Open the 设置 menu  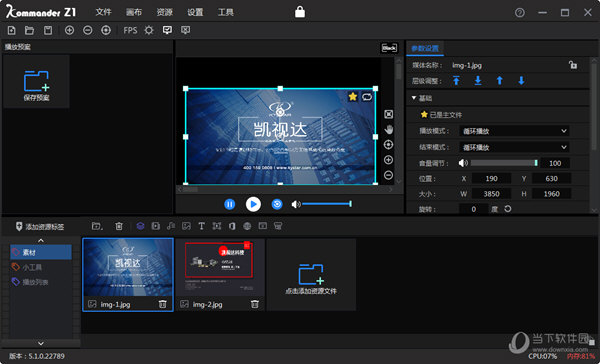click(x=195, y=12)
